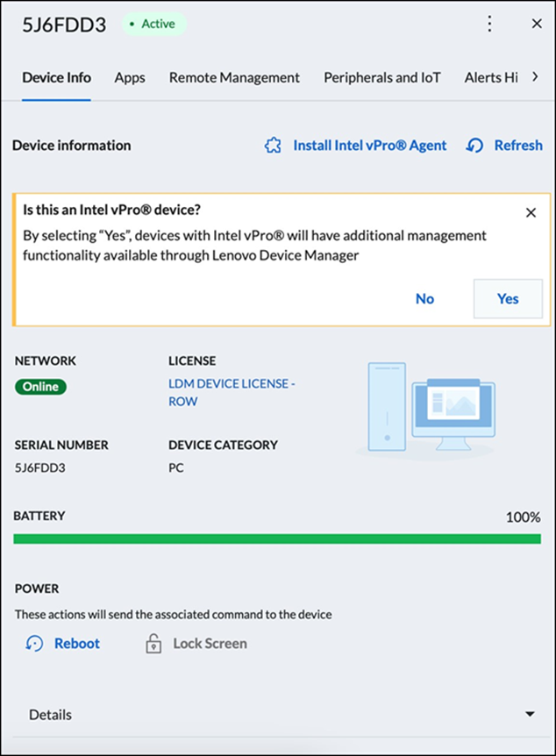Click the Lock Screen command label

[x=210, y=643]
